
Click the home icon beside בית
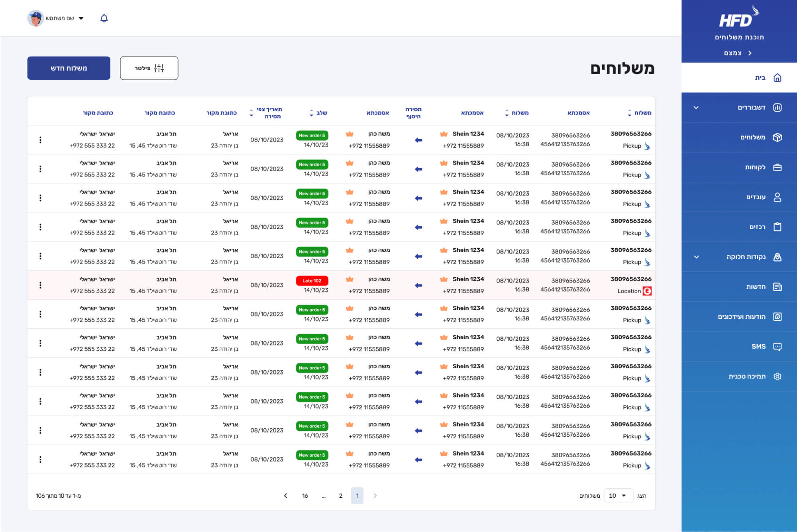point(777,78)
